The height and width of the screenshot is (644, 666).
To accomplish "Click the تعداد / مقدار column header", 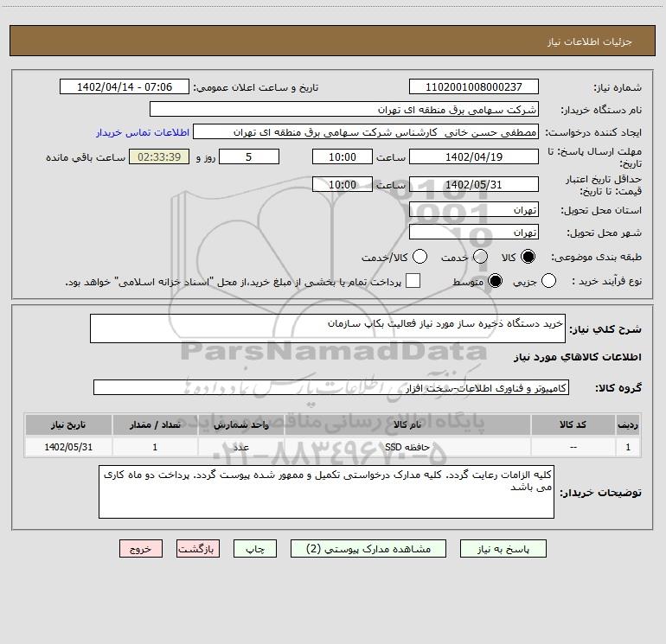I will [x=155, y=424].
